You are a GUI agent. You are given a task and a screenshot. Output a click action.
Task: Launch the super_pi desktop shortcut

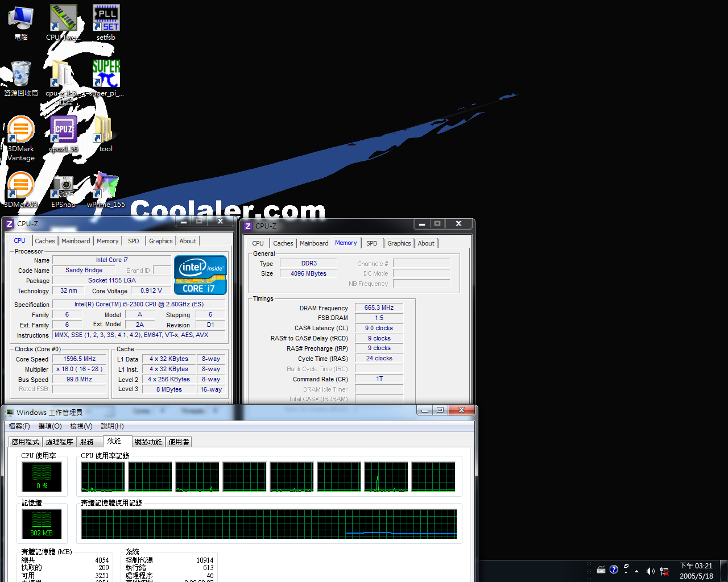coord(106,78)
